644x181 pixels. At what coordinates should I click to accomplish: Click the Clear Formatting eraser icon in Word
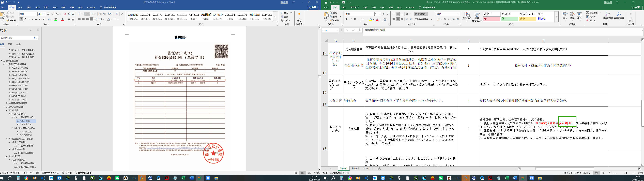(65, 14)
